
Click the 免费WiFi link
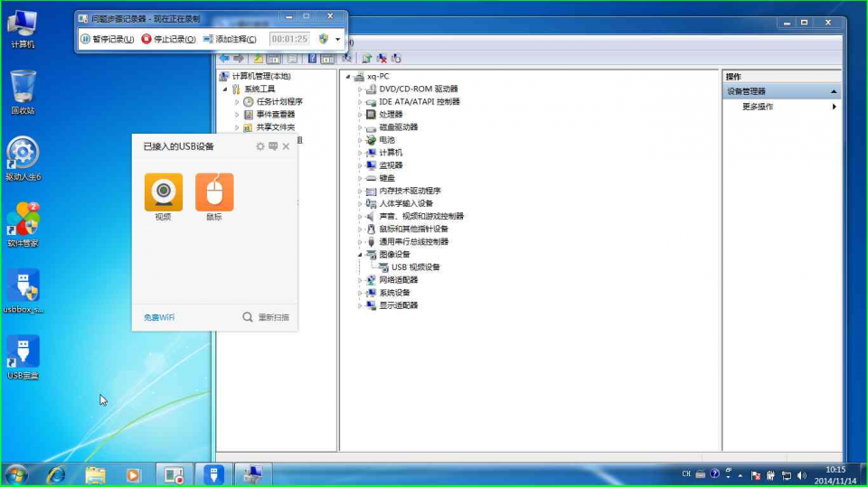pos(159,317)
